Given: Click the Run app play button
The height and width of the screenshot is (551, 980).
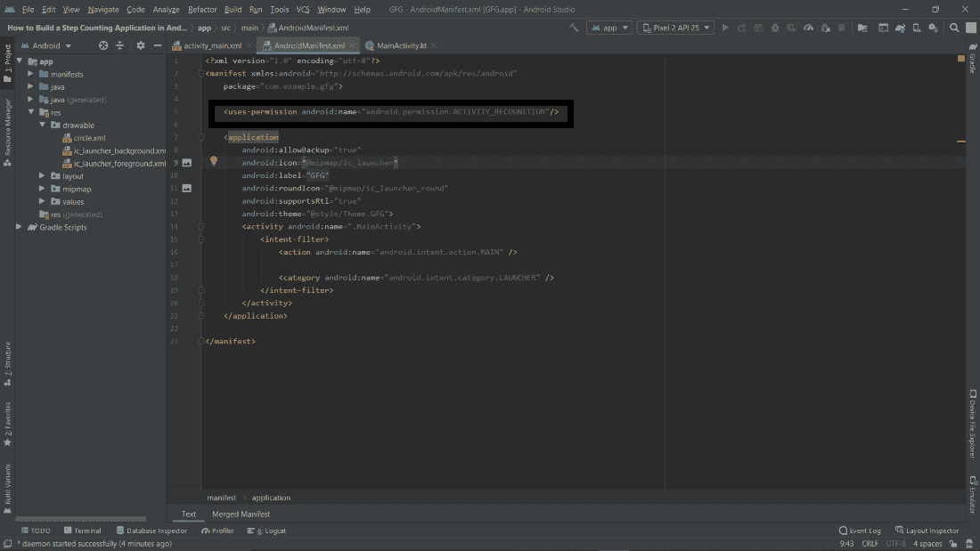Looking at the screenshot, I should (725, 28).
